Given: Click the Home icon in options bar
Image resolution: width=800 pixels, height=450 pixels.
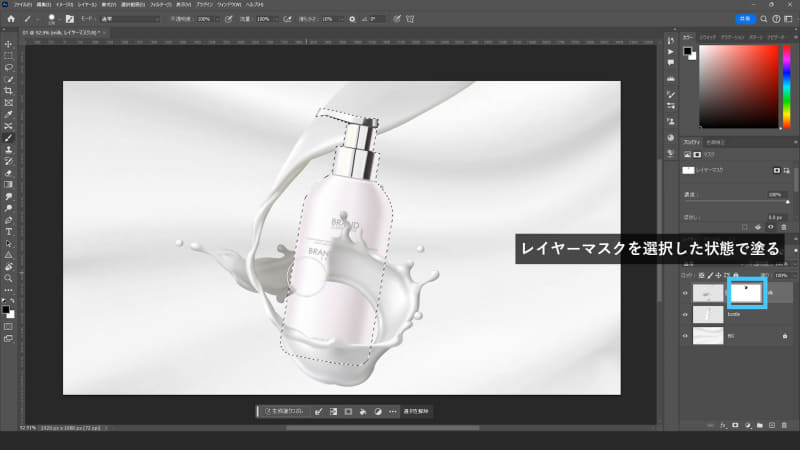Looking at the screenshot, I should (x=11, y=19).
